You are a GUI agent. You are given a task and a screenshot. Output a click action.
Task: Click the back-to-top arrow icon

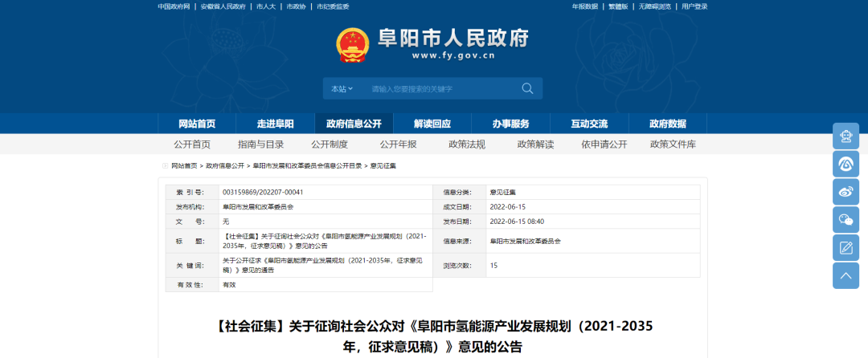coord(845,276)
